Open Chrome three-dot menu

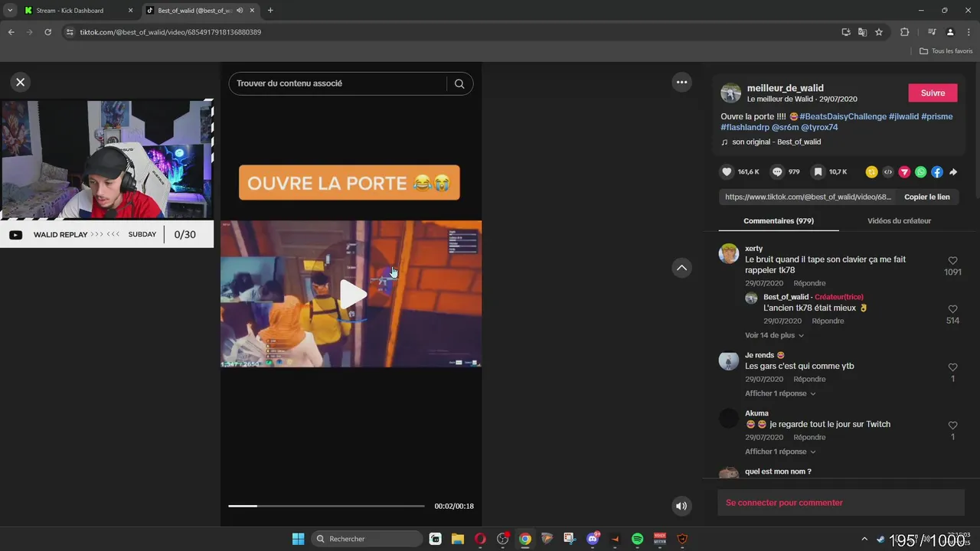969,32
